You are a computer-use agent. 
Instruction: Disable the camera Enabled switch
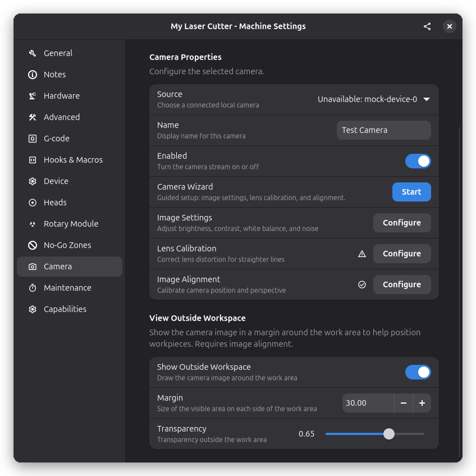pos(418,161)
